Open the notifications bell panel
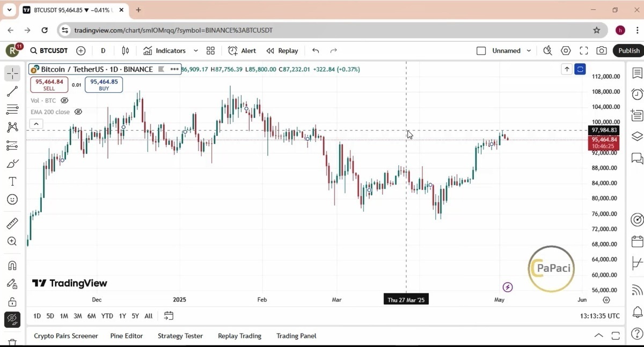Image resolution: width=644 pixels, height=347 pixels. pos(637,312)
